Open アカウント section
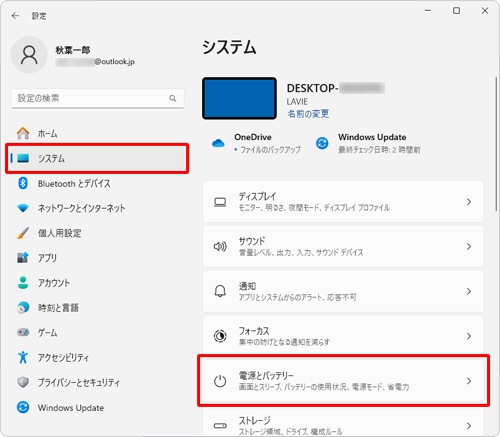 tap(97, 283)
